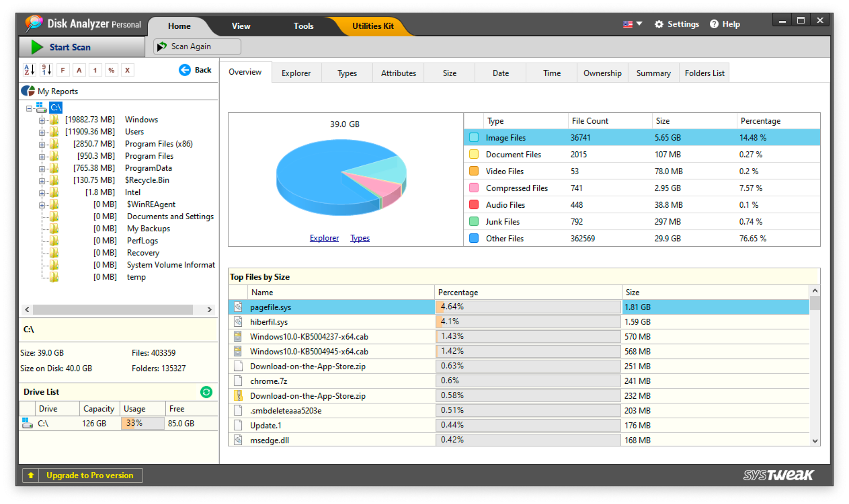
Task: Click the X toolbar icon
Action: pos(127,70)
